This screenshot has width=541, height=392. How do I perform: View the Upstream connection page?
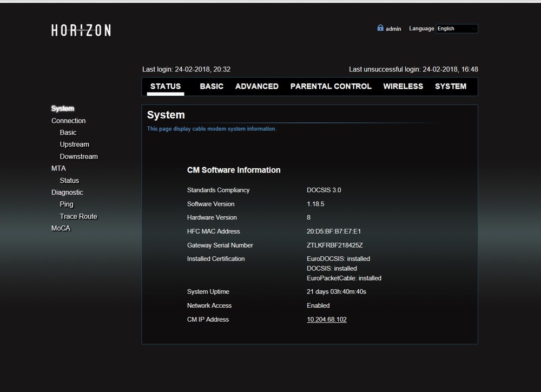click(x=75, y=144)
